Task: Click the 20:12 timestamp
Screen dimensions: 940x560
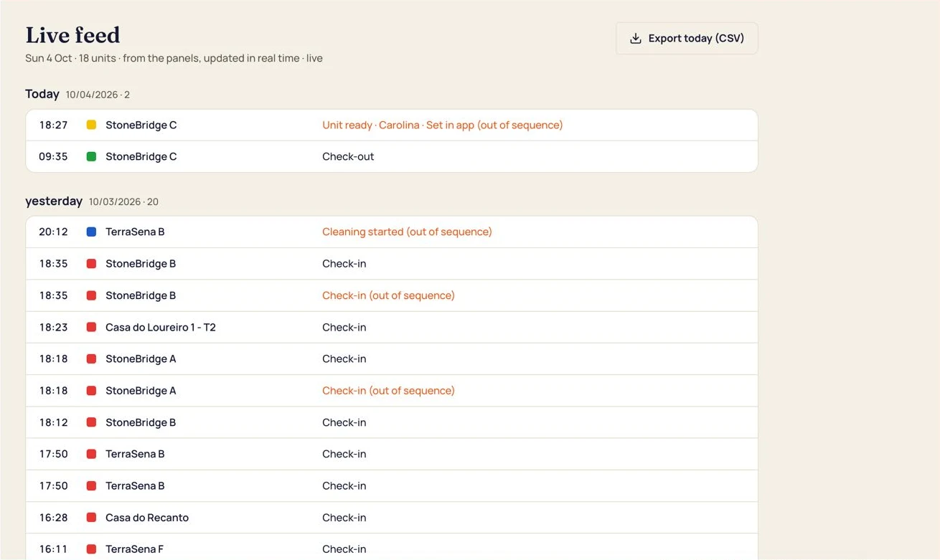Action: [53, 232]
